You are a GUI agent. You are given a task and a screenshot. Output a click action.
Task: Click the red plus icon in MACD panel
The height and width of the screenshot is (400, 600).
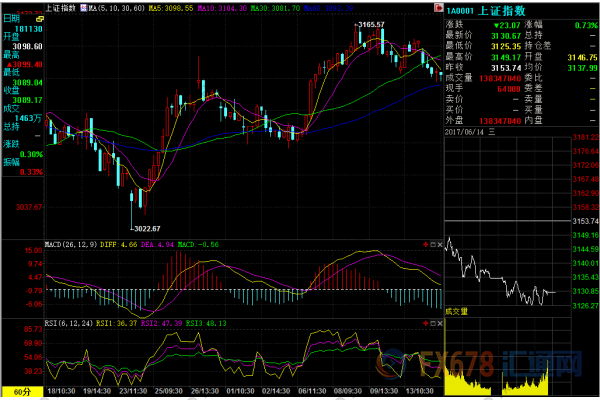pyautogui.click(x=426, y=243)
